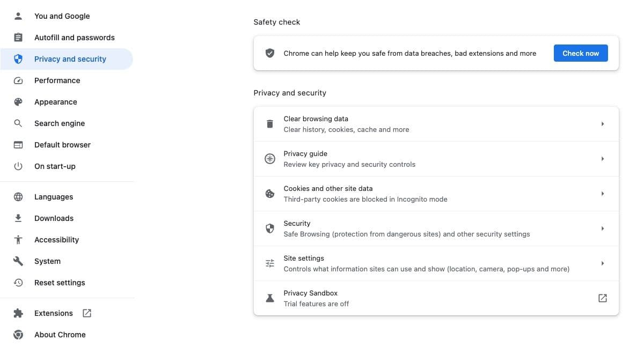Click the flask icon for Privacy Sandbox
This screenshot has height=362, width=644.
[270, 298]
